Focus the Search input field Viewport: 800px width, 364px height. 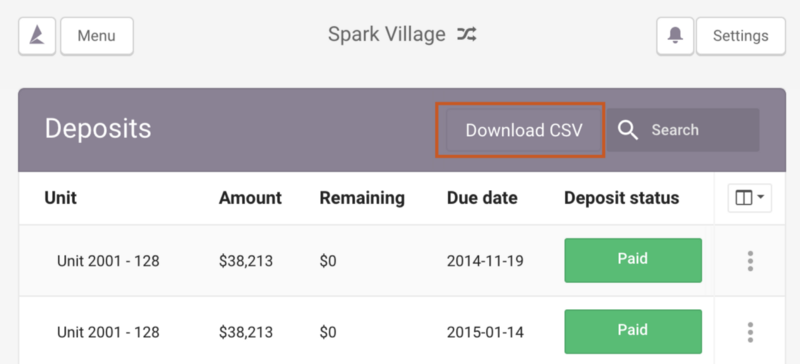(683, 130)
